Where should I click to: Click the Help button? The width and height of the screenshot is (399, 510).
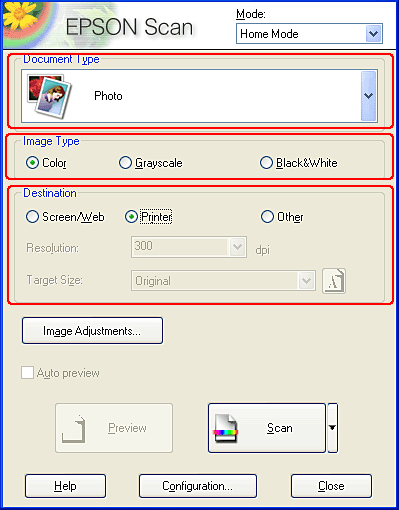click(65, 486)
